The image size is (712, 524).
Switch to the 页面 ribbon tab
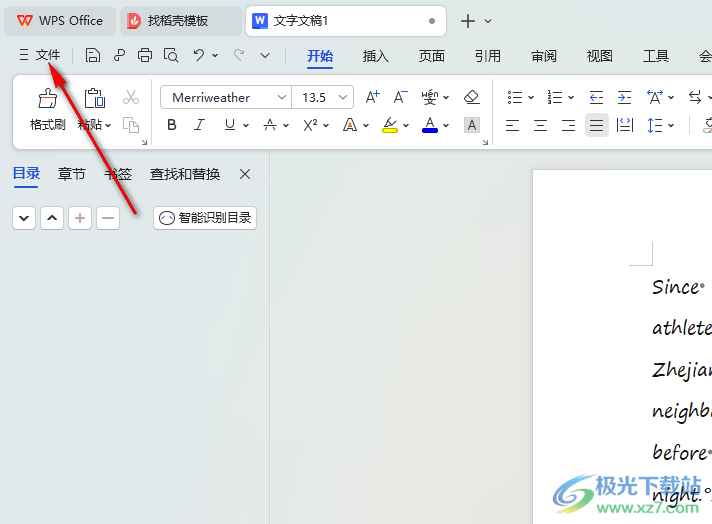[x=431, y=56]
